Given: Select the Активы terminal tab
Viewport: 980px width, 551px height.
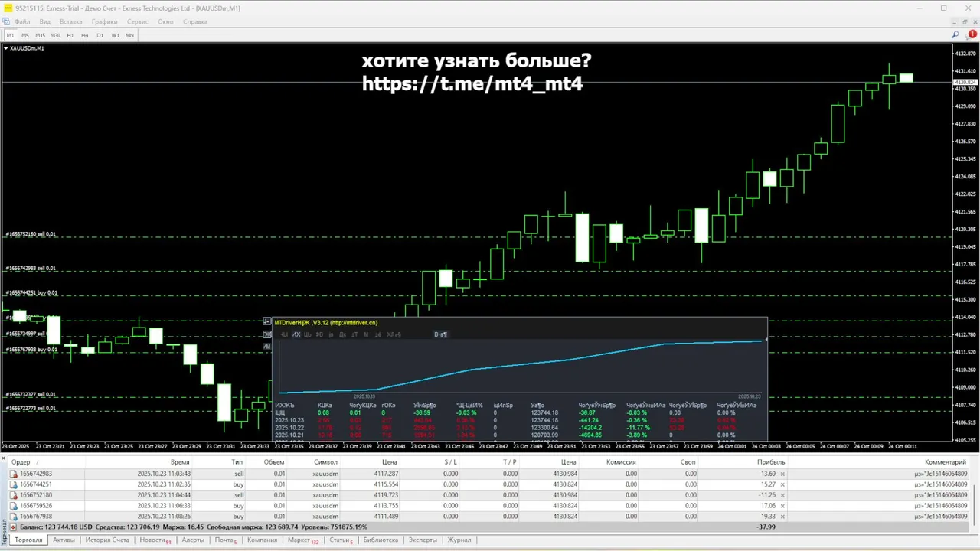Looking at the screenshot, I should click(x=64, y=540).
